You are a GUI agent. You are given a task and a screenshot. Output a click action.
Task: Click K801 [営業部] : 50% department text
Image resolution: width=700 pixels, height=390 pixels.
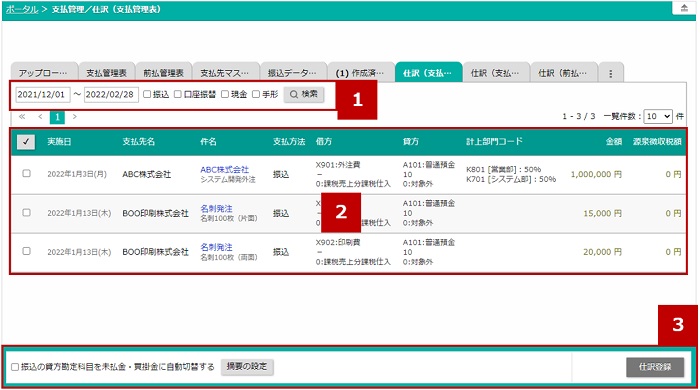504,170
